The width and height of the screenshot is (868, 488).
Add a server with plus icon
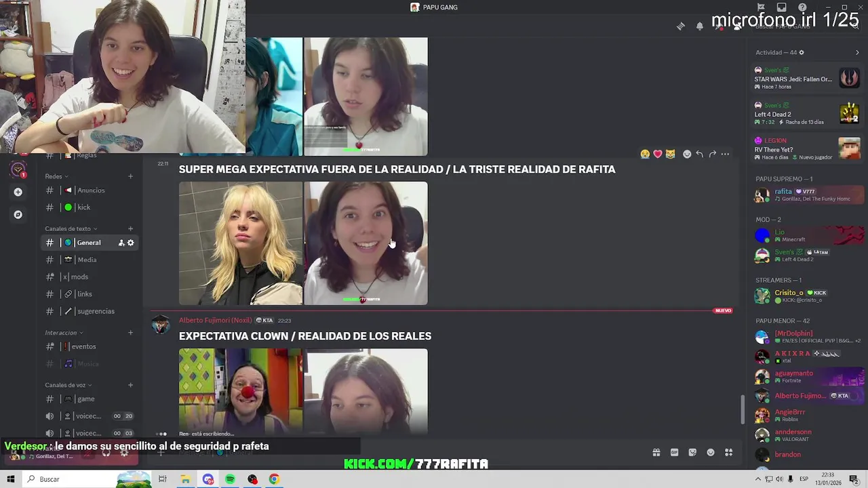click(18, 192)
